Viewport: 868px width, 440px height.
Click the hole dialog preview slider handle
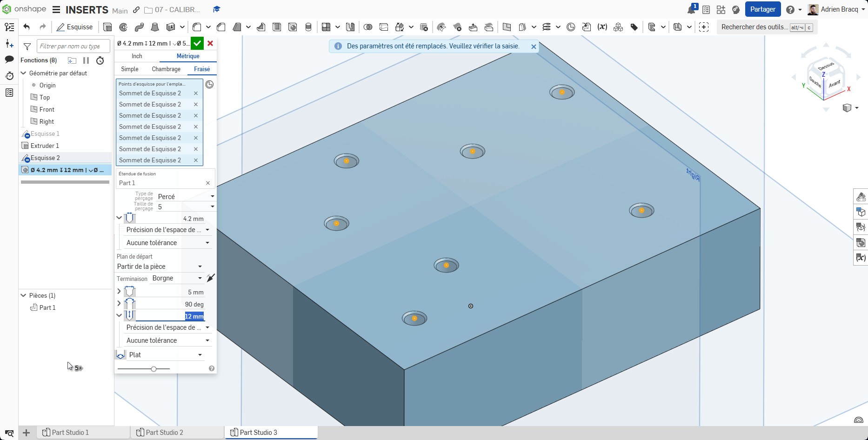click(154, 369)
